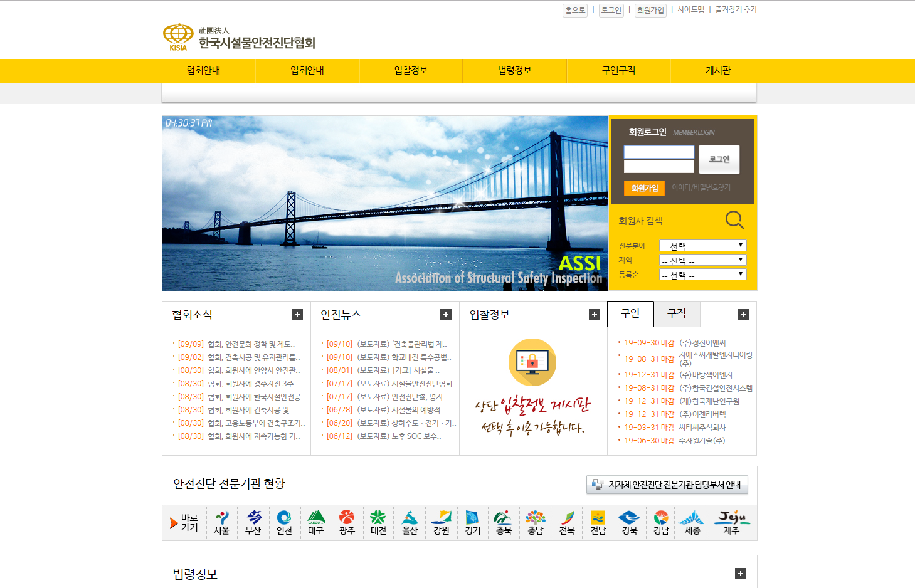
Task: Select the 대구 region emblem
Action: [x=315, y=523]
